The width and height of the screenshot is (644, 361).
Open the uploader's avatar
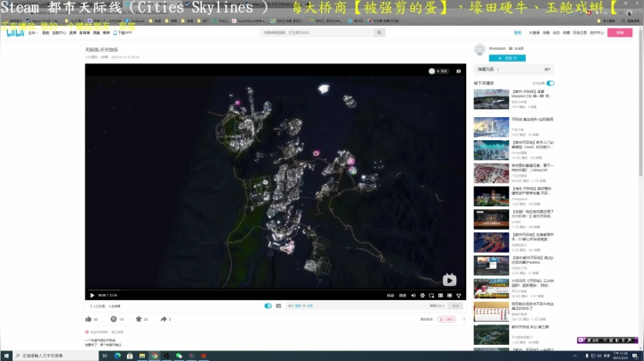click(x=479, y=50)
